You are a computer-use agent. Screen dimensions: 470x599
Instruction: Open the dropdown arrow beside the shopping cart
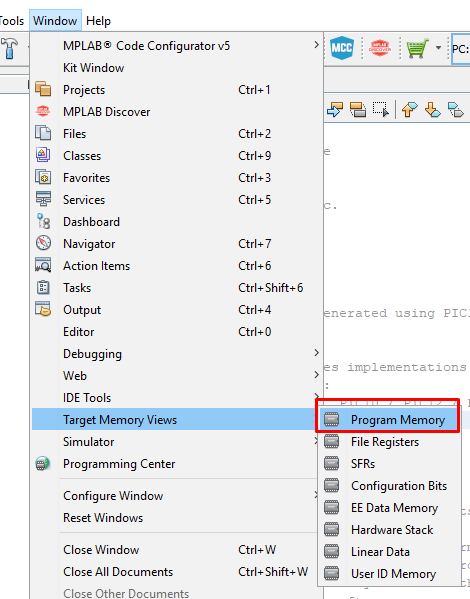[438, 48]
